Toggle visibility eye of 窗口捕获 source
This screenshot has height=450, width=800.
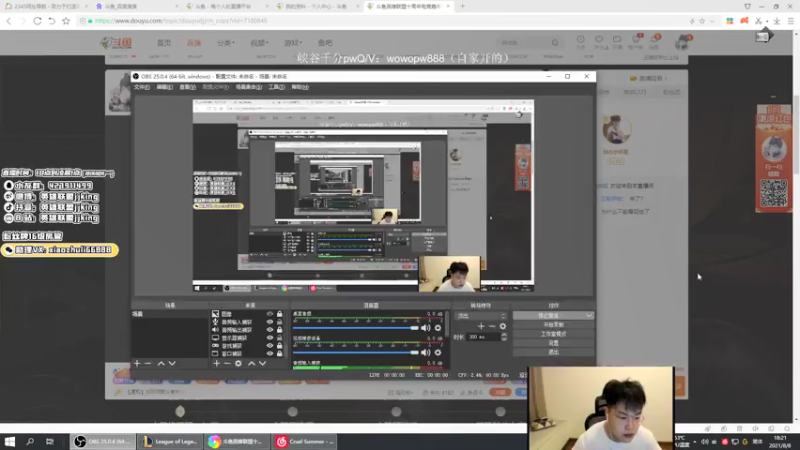click(269, 353)
